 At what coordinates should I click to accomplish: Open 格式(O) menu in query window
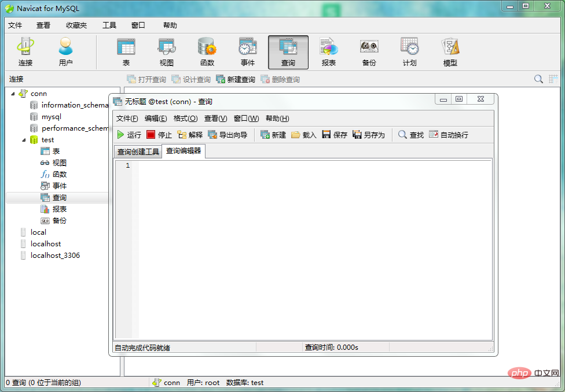(x=186, y=118)
